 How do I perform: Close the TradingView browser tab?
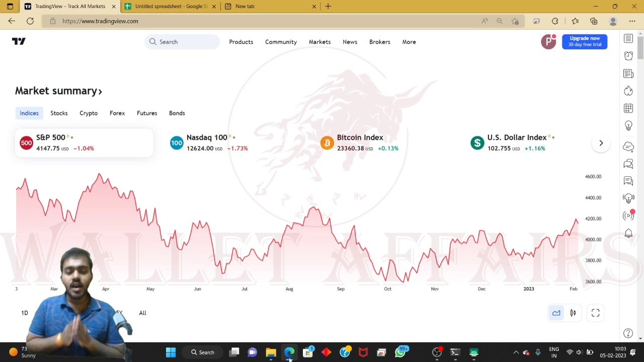pyautogui.click(x=114, y=6)
